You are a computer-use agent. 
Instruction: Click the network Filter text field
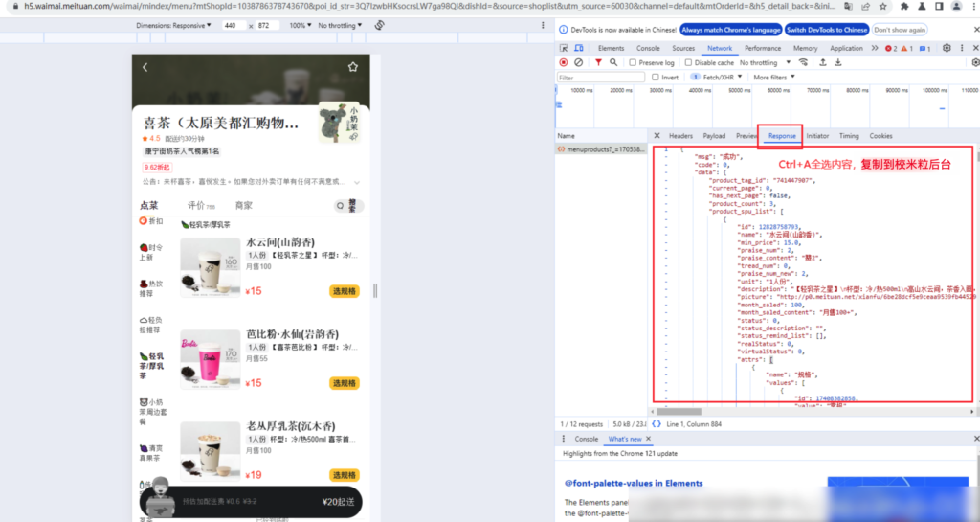click(x=600, y=77)
